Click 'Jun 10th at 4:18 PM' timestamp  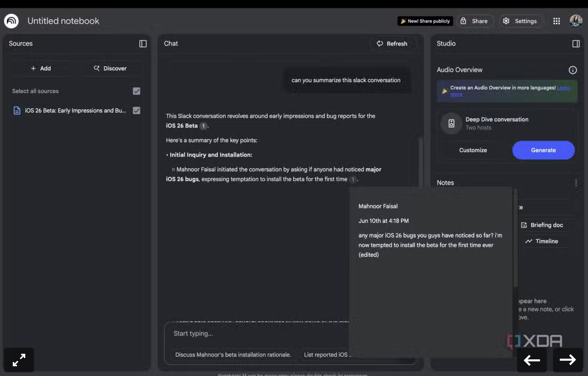pyautogui.click(x=383, y=221)
